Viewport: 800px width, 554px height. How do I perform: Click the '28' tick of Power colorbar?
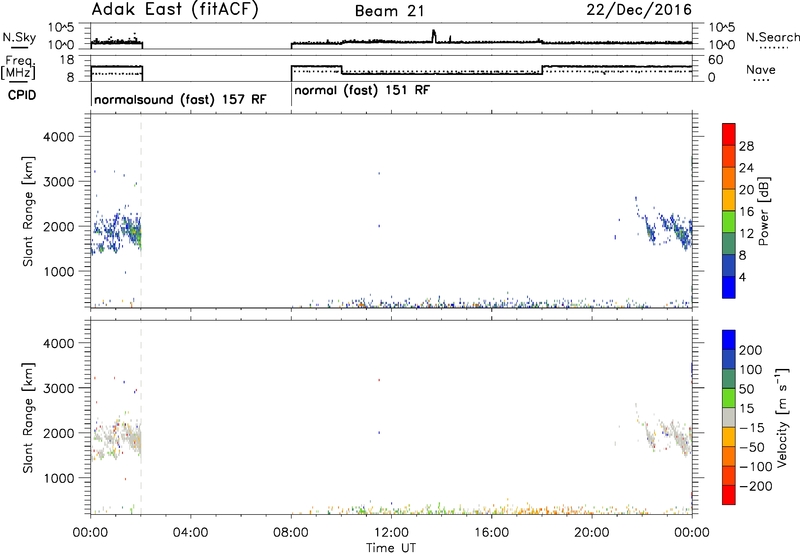[x=746, y=146]
